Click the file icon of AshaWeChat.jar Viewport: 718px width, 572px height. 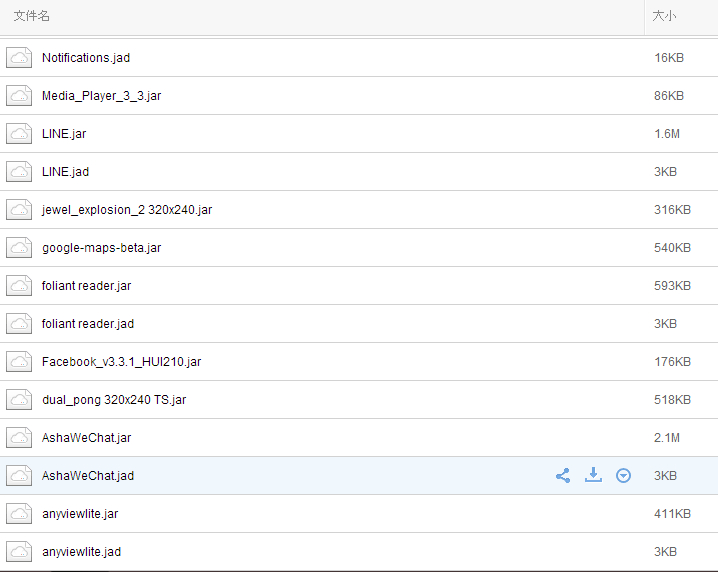point(19,438)
